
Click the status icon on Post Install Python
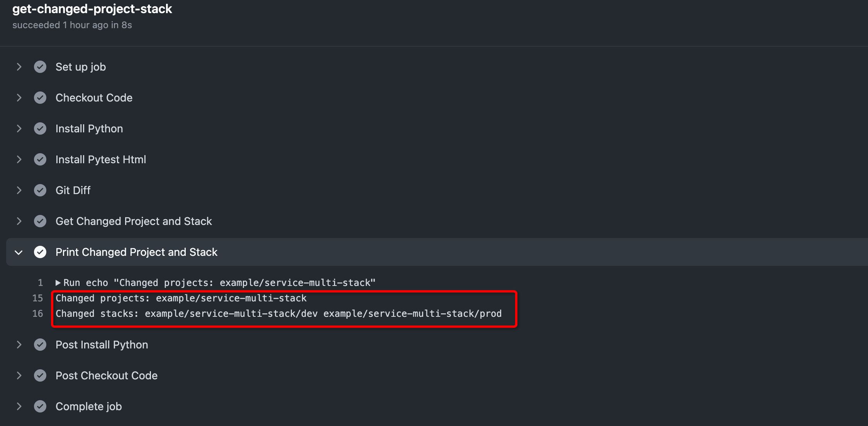tap(40, 345)
